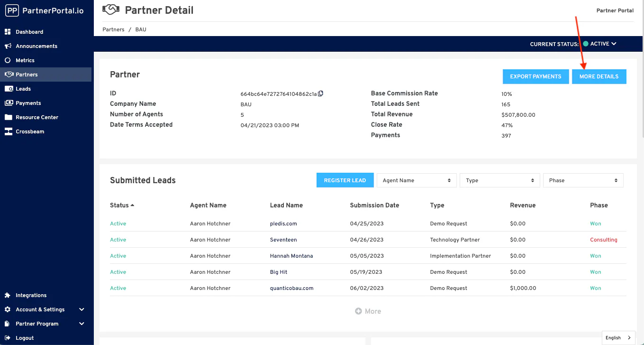
Task: Click Active status in pledis.com row
Action: coord(118,224)
